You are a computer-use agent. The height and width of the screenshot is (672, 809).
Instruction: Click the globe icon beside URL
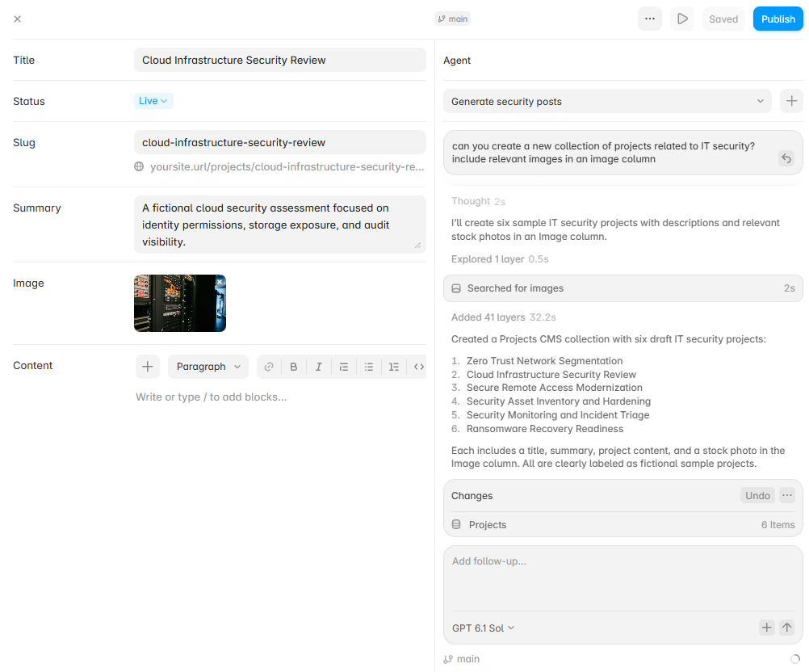(x=139, y=166)
